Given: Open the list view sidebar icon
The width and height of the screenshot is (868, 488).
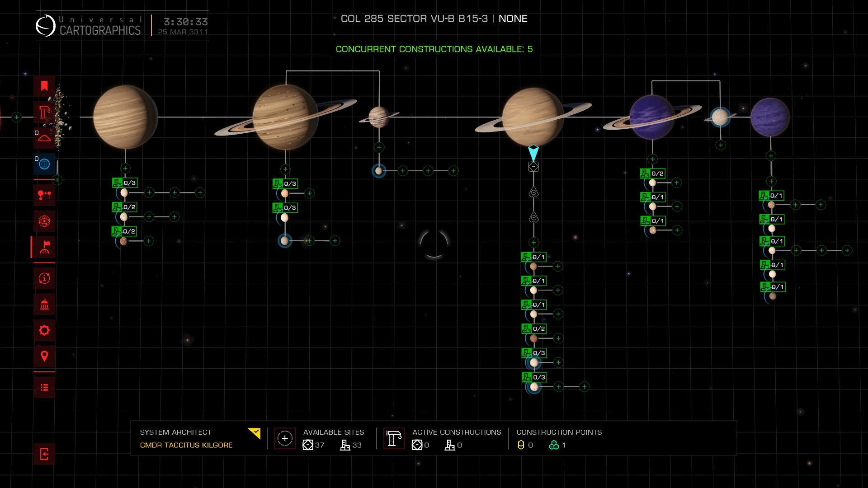Looking at the screenshot, I should (44, 387).
